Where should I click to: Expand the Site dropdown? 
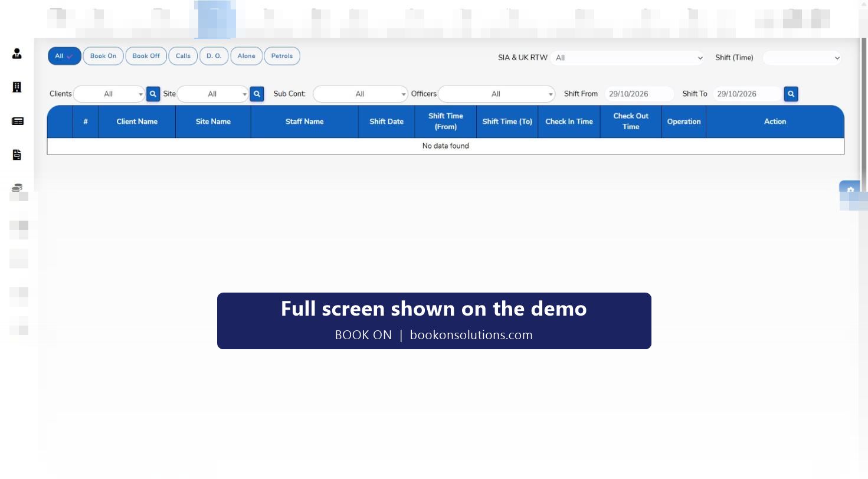coord(213,94)
